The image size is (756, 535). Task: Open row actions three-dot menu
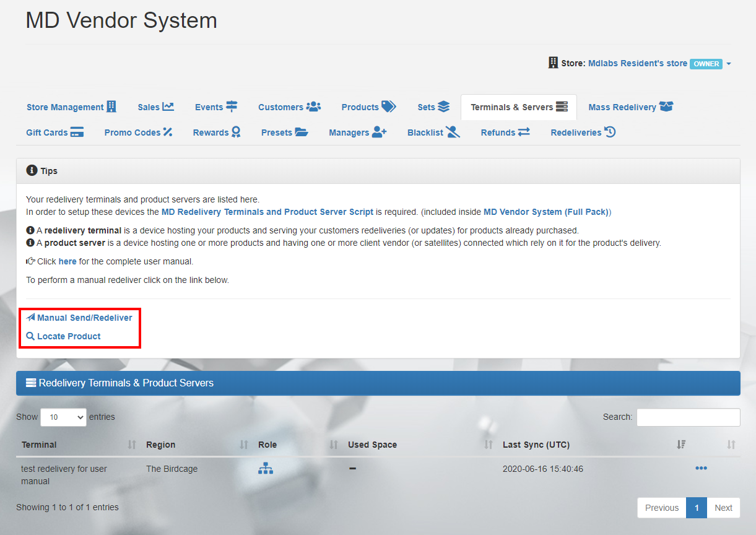pyautogui.click(x=701, y=468)
